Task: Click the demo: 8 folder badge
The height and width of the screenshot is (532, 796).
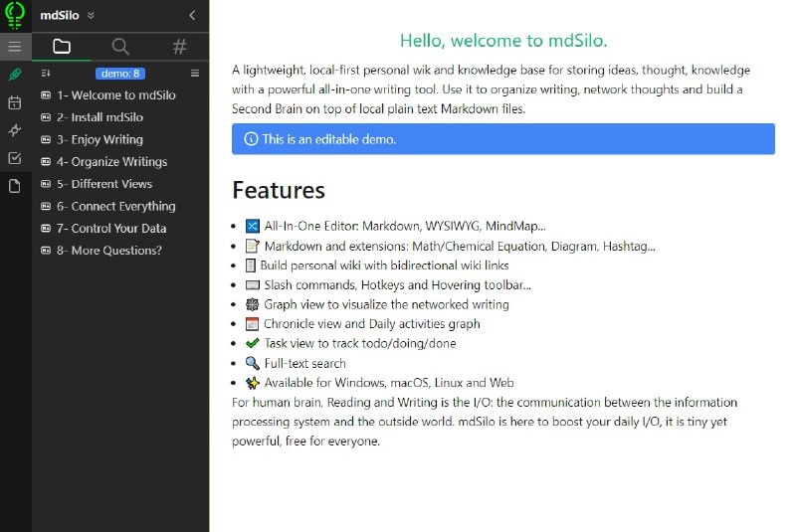Action: (x=120, y=74)
